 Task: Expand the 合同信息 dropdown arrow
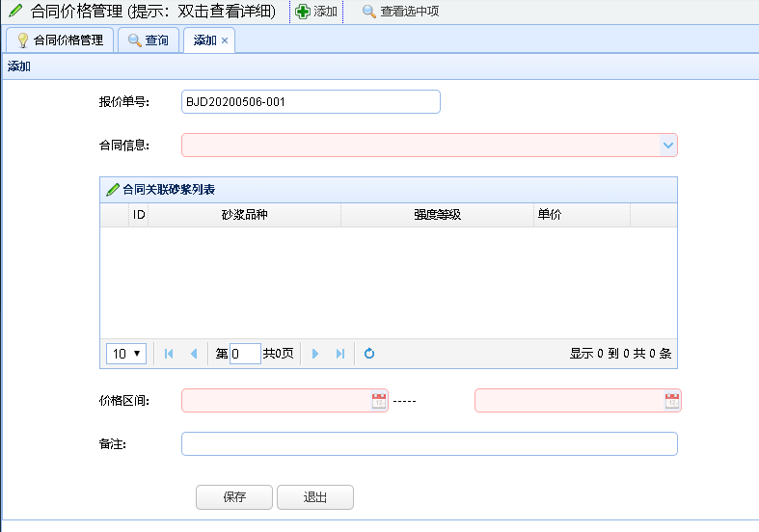[667, 145]
